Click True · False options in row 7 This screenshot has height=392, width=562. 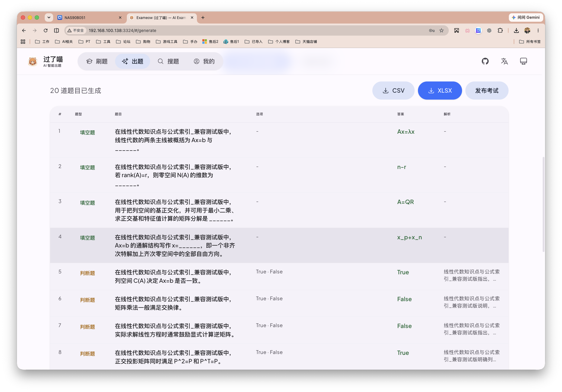click(269, 325)
